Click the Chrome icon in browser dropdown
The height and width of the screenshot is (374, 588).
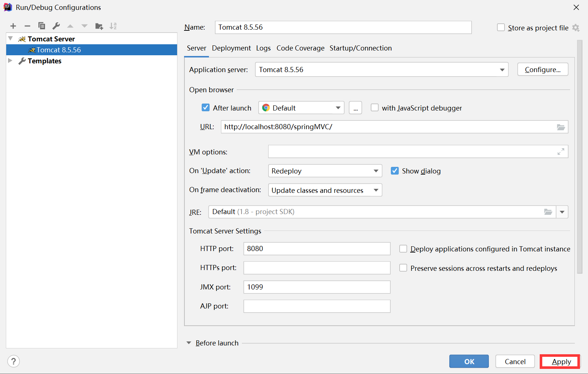click(266, 108)
